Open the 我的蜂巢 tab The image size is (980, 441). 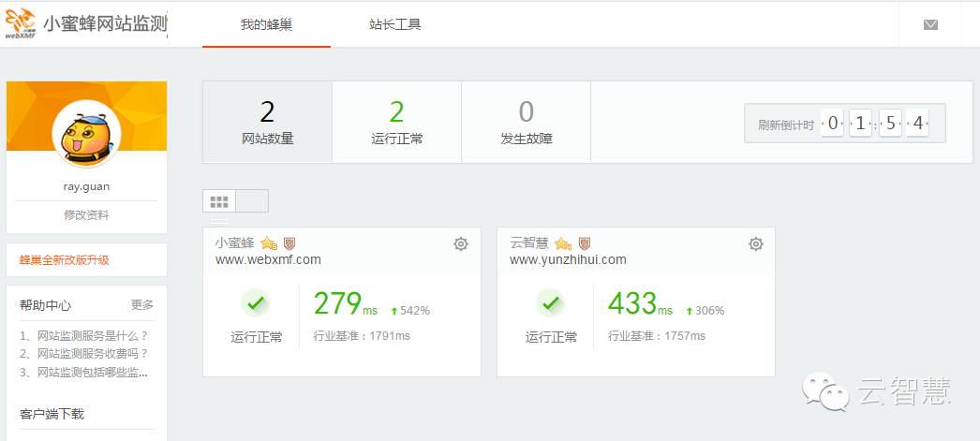(x=266, y=24)
